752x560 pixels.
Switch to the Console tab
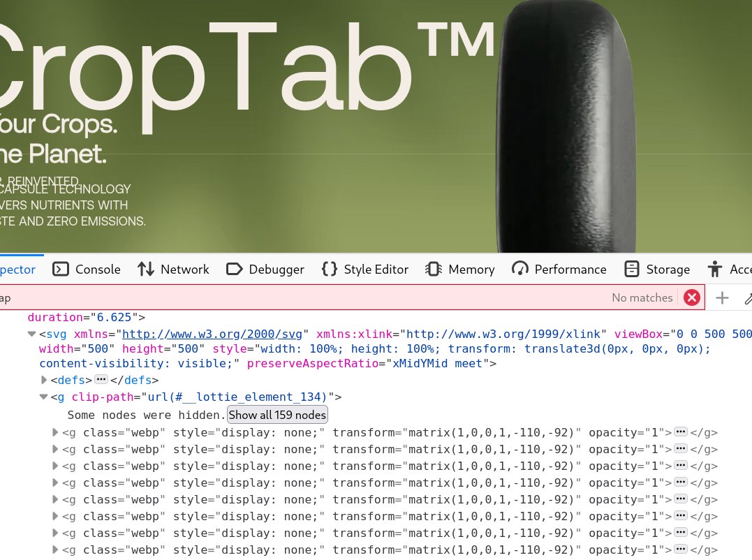(x=87, y=270)
